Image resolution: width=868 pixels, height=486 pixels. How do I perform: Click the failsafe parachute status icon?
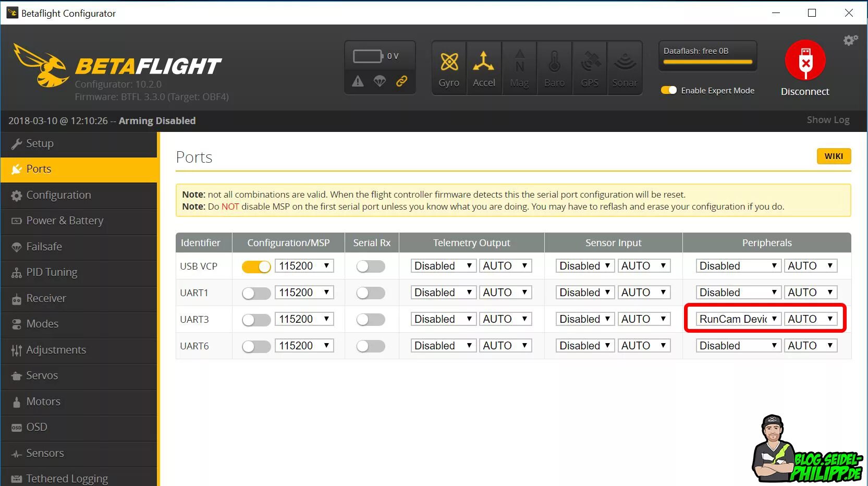coord(380,81)
